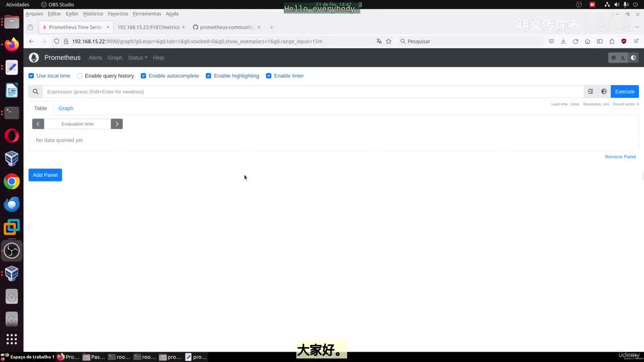Open the Firefox downloads arrow icon
The height and width of the screenshot is (362, 644).
tap(563, 41)
